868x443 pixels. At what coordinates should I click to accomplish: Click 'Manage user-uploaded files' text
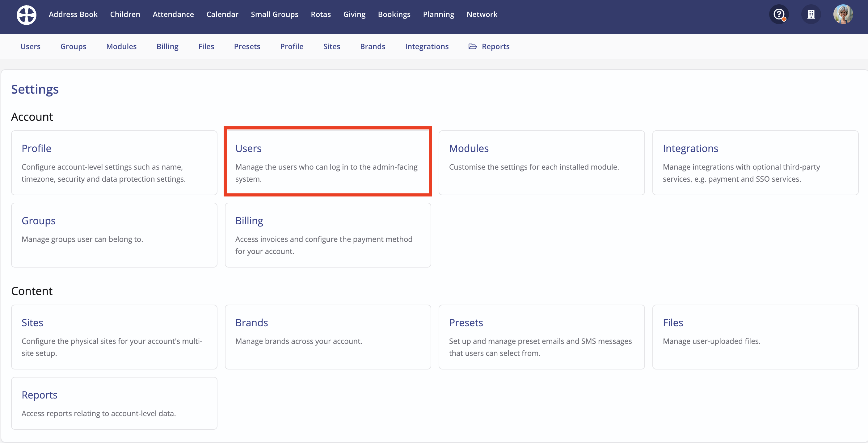coord(711,341)
